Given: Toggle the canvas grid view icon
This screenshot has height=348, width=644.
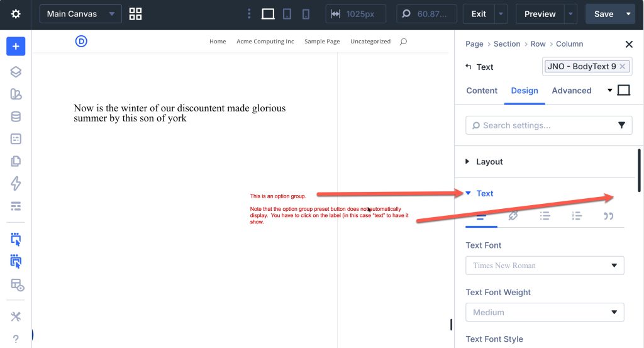Looking at the screenshot, I should click(x=135, y=14).
